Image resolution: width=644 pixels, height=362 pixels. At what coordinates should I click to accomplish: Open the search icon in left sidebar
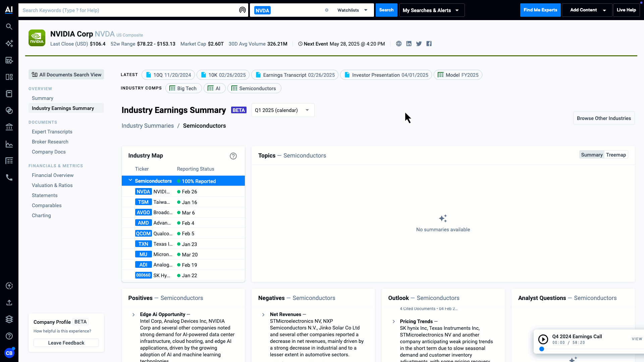coord(9,26)
